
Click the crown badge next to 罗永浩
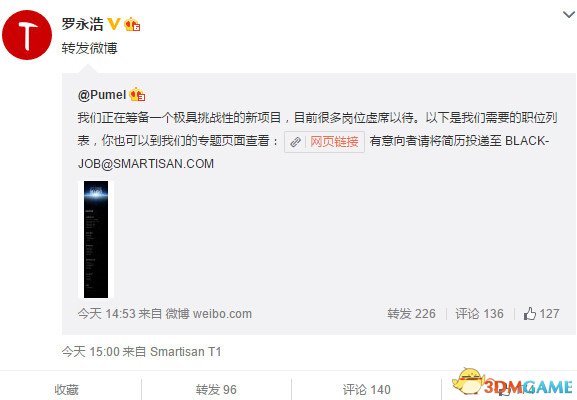[x=132, y=24]
